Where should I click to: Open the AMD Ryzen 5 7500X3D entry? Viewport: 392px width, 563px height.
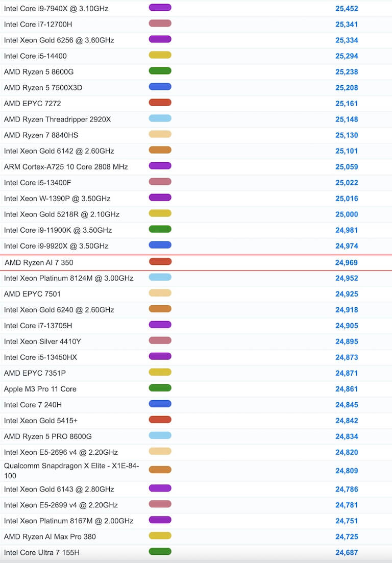coord(43,88)
